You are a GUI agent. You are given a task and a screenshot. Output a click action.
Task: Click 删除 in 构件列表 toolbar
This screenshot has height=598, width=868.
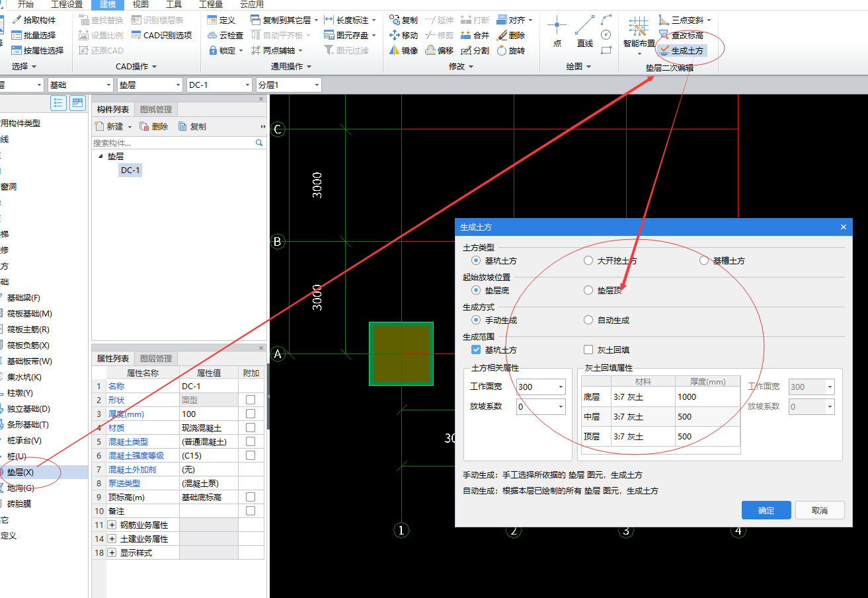155,127
